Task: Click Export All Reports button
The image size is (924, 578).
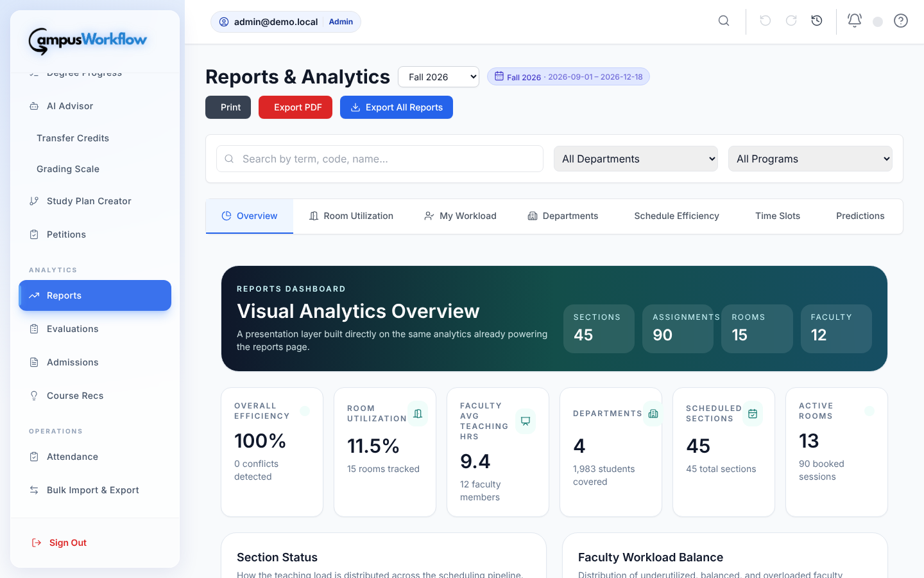Action: (397, 107)
